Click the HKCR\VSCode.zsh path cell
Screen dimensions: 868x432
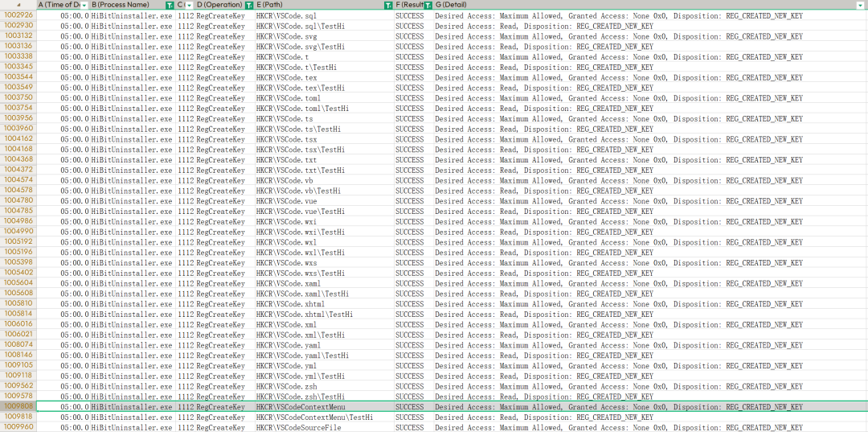(x=325, y=387)
